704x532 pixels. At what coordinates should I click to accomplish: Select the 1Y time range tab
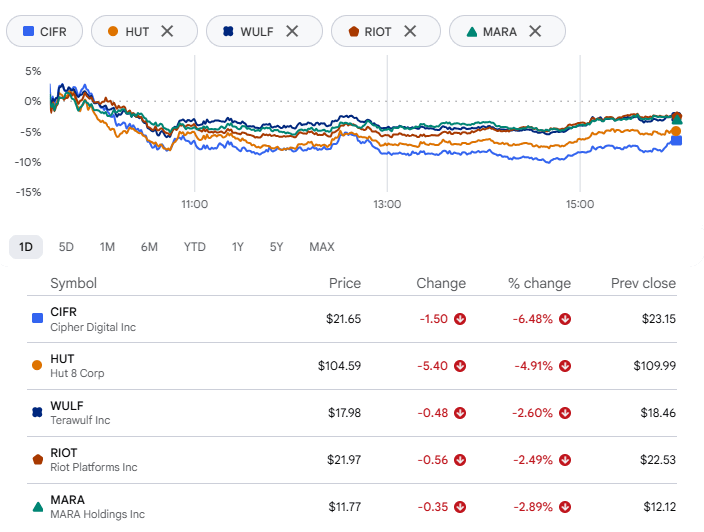[238, 247]
